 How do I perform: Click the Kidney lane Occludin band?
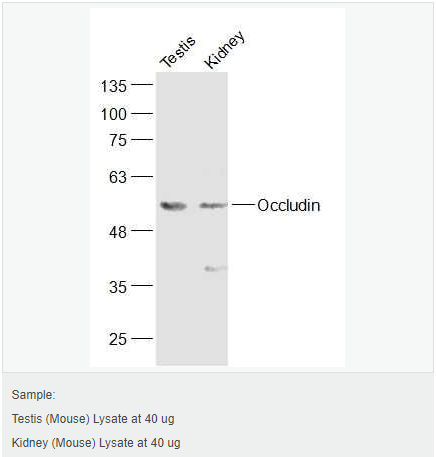point(213,205)
